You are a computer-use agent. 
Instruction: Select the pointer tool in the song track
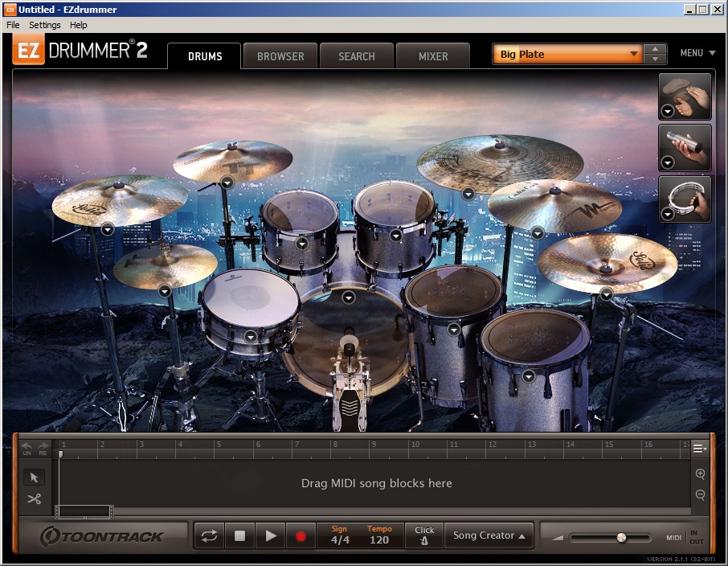[34, 478]
